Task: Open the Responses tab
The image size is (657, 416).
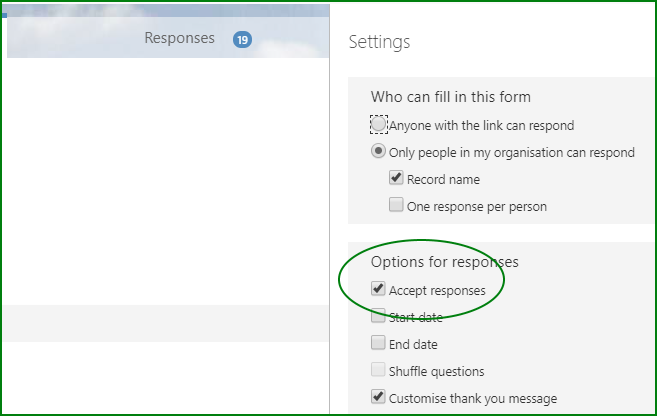Action: (x=180, y=38)
